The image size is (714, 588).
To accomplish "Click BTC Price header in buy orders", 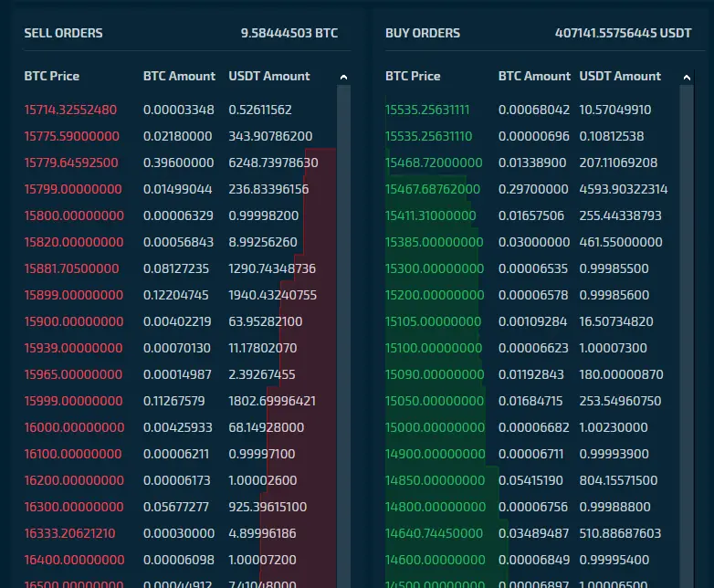I will click(413, 76).
